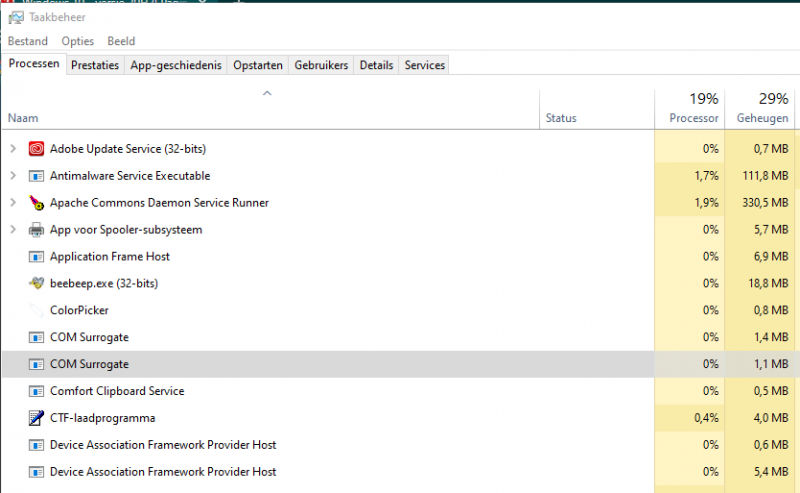Click the beebeep.exe bee icon
This screenshot has width=800, height=493.
(37, 284)
